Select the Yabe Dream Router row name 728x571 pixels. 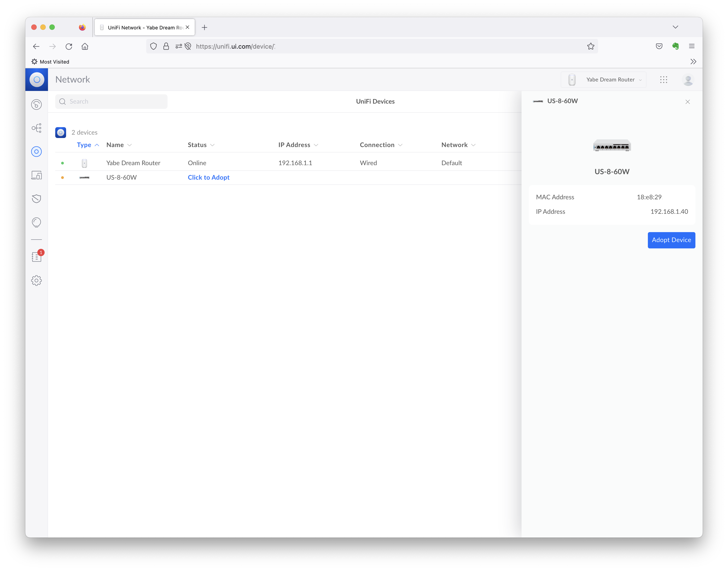click(x=133, y=163)
